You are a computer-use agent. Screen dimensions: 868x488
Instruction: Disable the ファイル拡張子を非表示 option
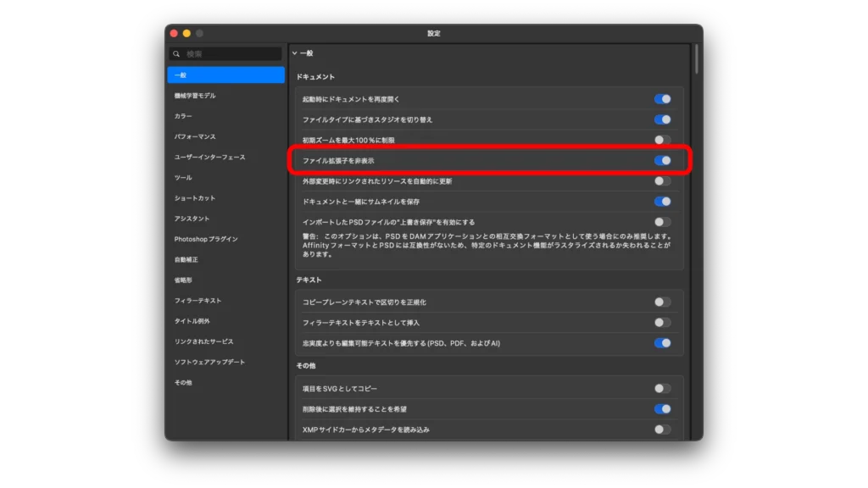[x=662, y=159]
